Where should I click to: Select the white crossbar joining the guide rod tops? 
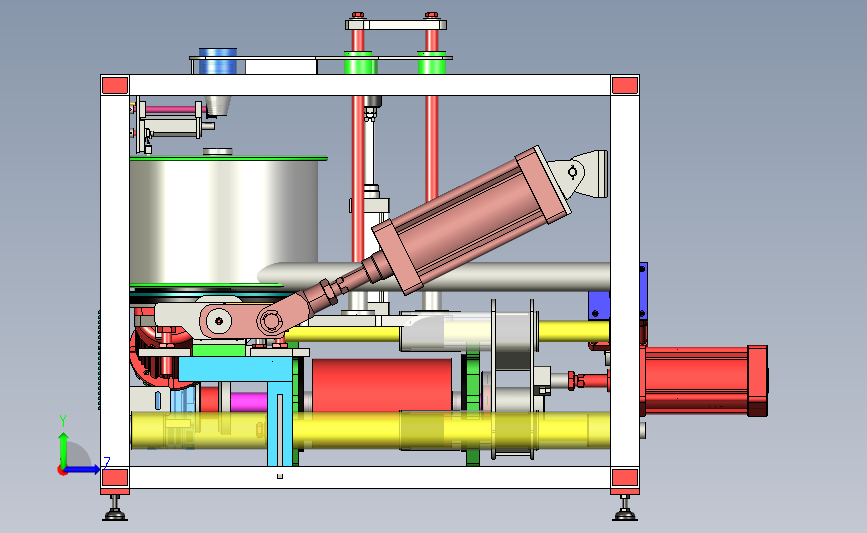click(396, 25)
